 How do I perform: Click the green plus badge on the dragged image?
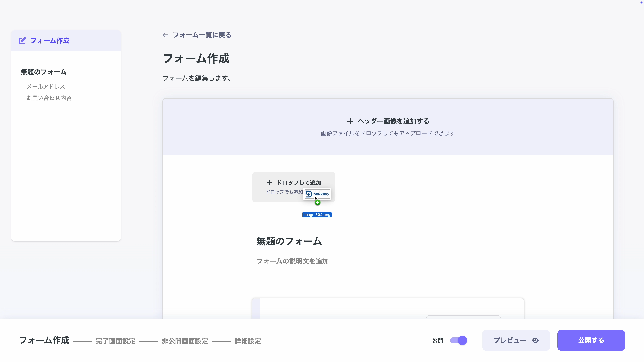[x=317, y=202]
